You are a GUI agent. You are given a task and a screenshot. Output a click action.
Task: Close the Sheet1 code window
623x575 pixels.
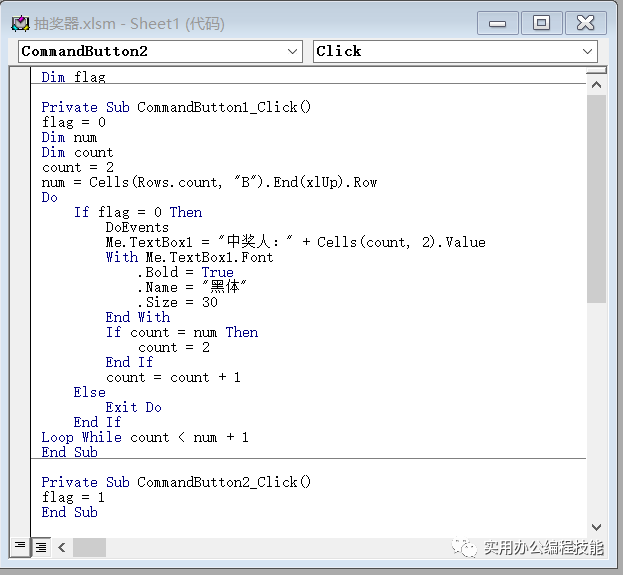click(x=586, y=23)
